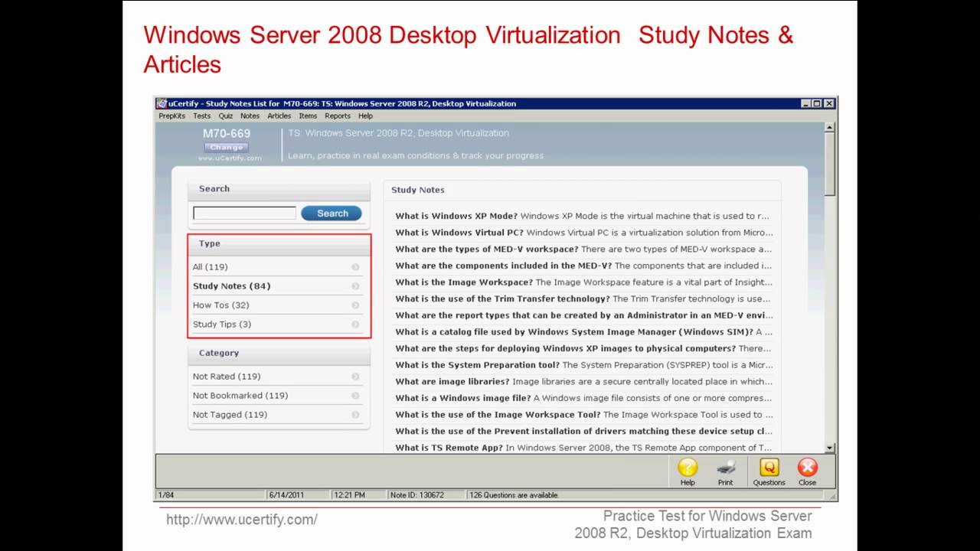This screenshot has height=551, width=980.
Task: Click the 12:21 PM time in status bar
Action: (x=349, y=495)
